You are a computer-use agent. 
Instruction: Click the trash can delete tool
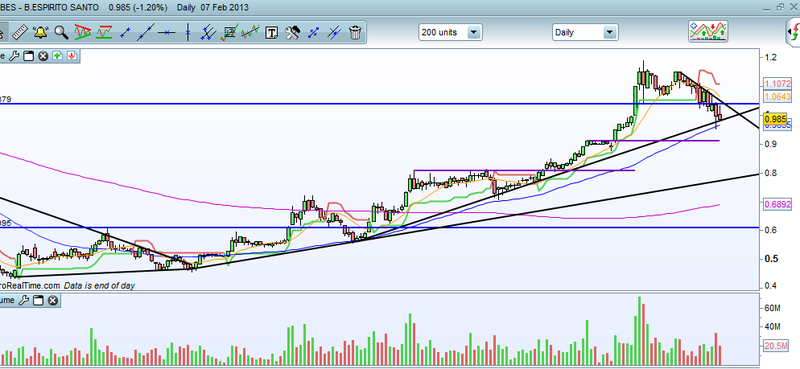[x=355, y=33]
